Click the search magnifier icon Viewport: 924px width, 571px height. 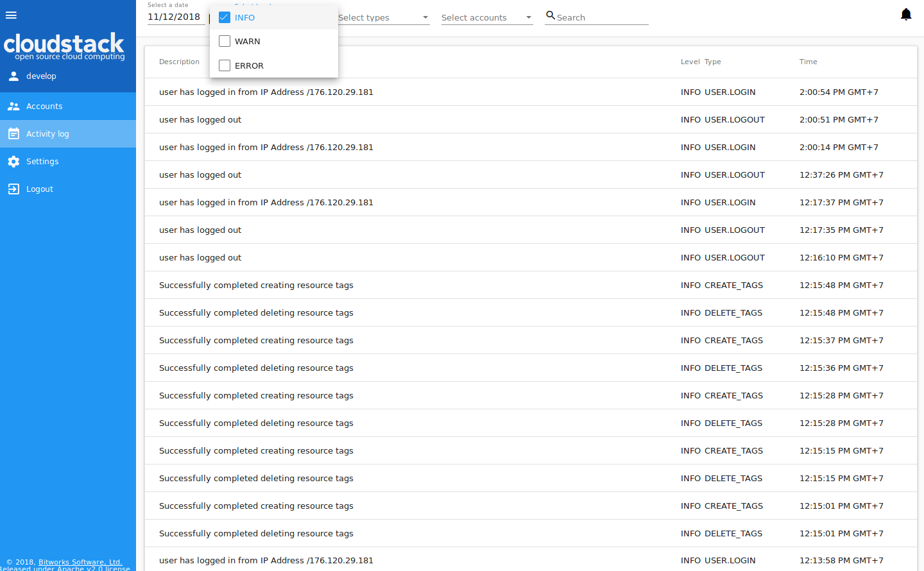(550, 15)
